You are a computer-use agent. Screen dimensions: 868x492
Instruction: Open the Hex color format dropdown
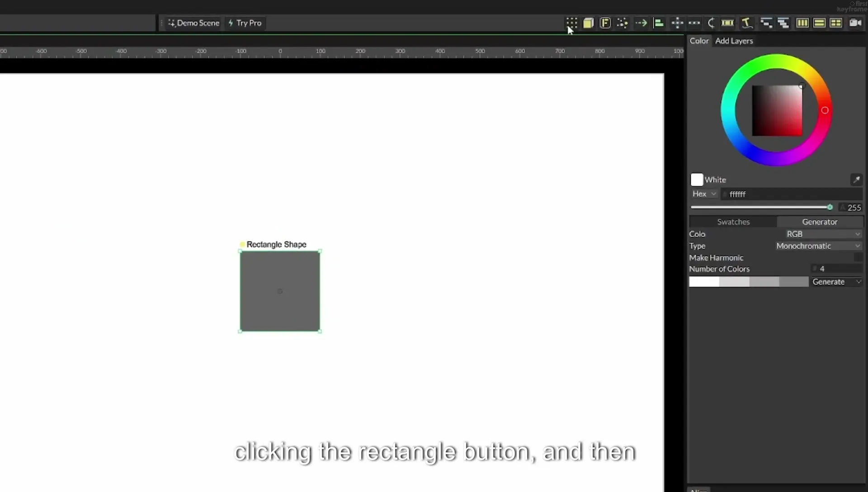coord(704,194)
